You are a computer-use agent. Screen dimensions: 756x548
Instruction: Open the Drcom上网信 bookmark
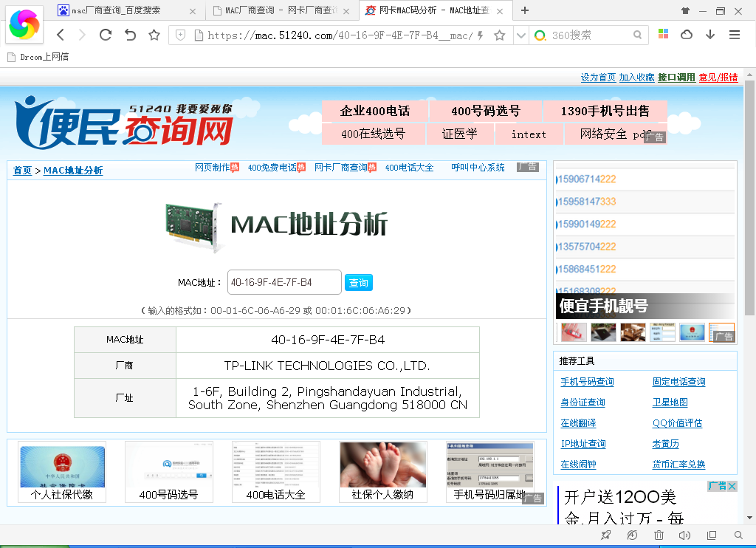38,57
